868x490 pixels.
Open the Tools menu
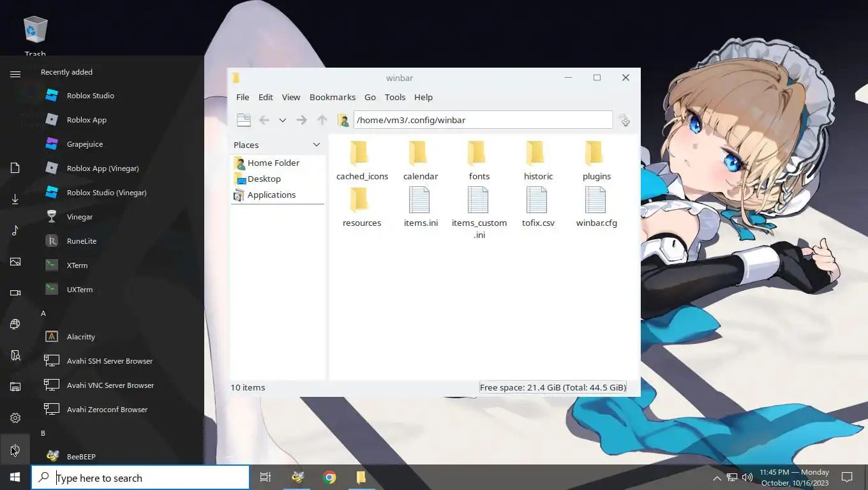click(395, 97)
